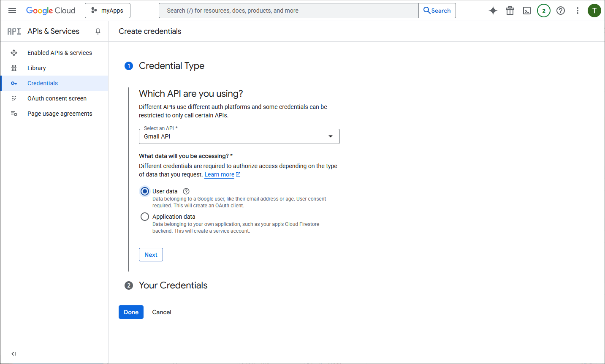Click the Next button

coord(151,255)
